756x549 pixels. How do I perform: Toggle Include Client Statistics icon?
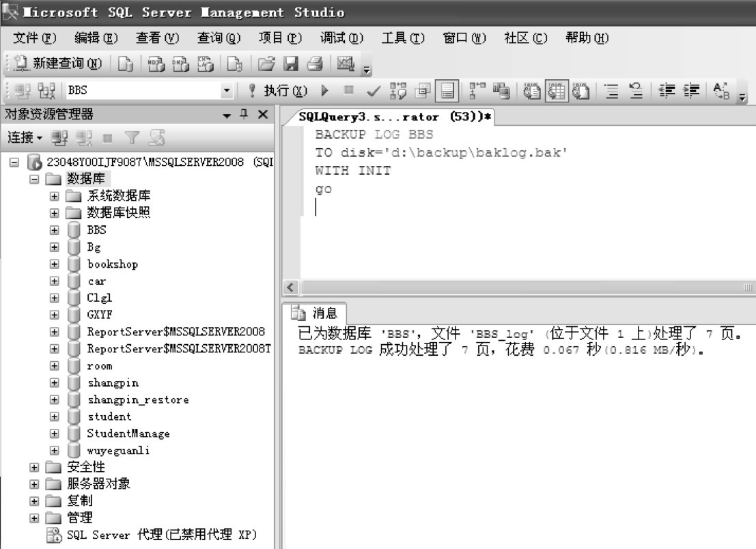point(502,91)
